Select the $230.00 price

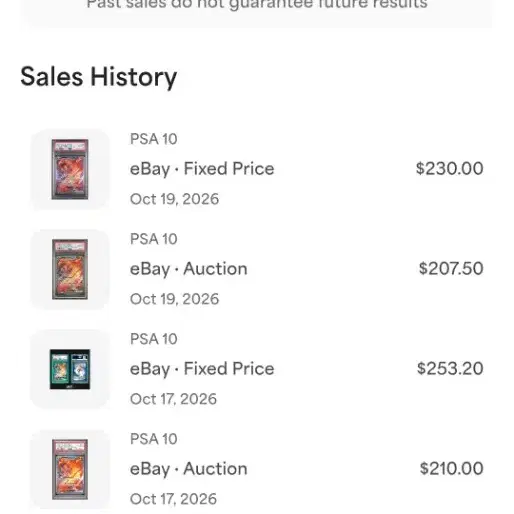449,168
